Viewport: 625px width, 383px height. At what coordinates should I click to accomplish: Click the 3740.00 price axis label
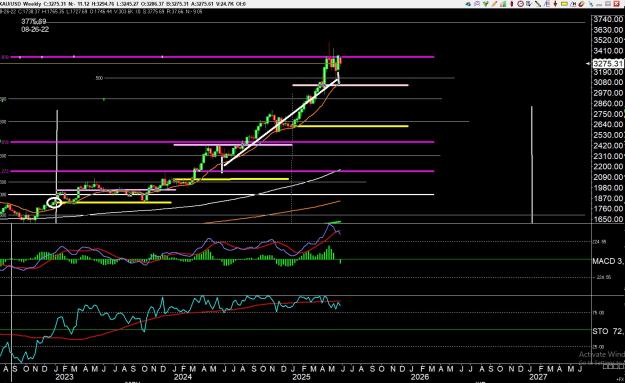(x=608, y=19)
